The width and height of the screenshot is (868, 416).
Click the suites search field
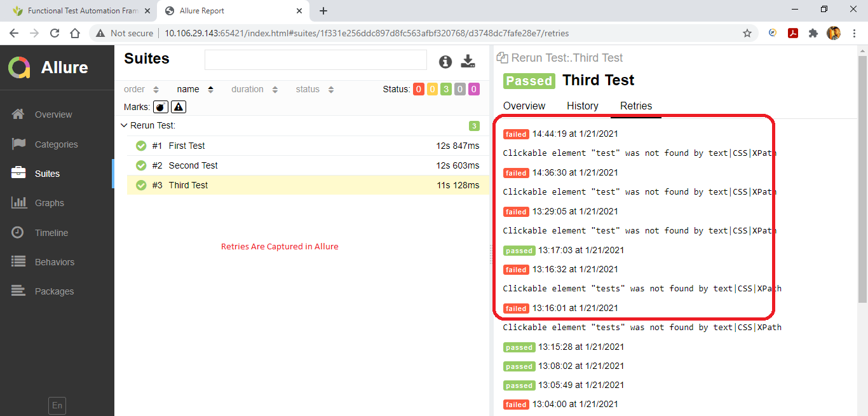coord(316,60)
